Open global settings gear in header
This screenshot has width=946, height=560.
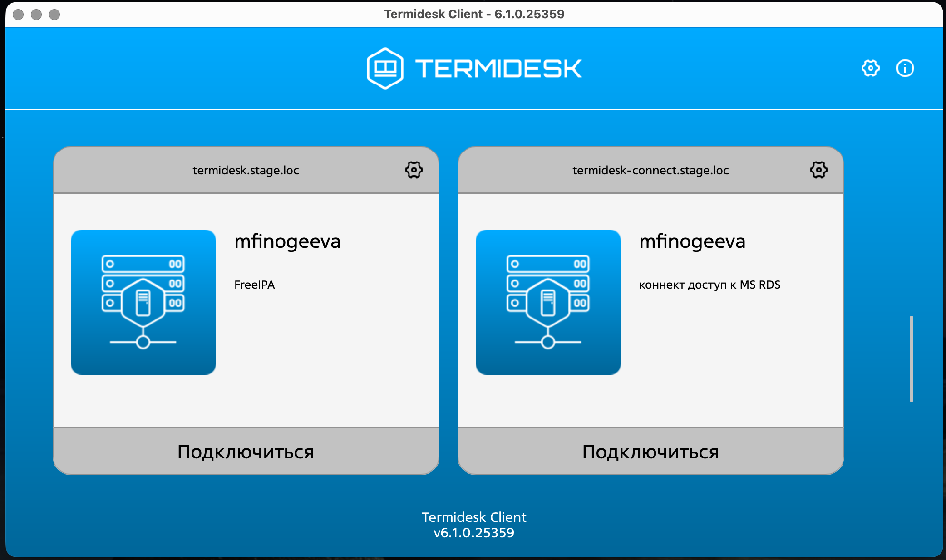tap(870, 69)
